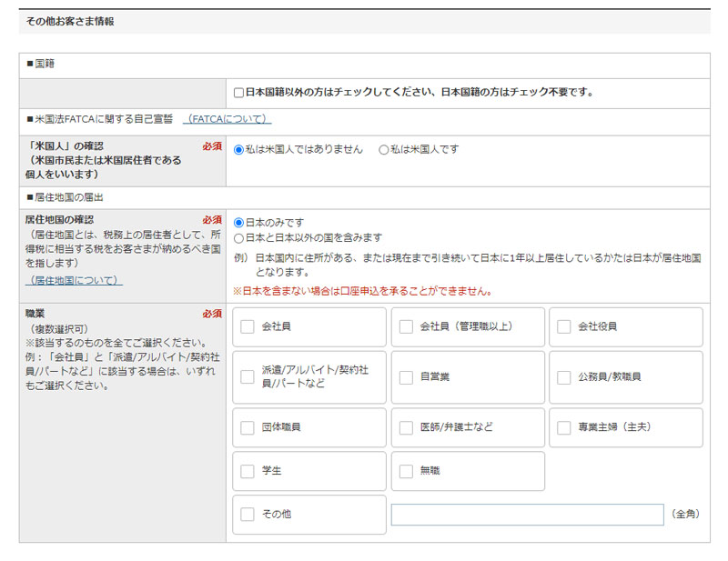Check the non-Japanese nationality checkbox
The width and height of the screenshot is (728, 561).
238,93
